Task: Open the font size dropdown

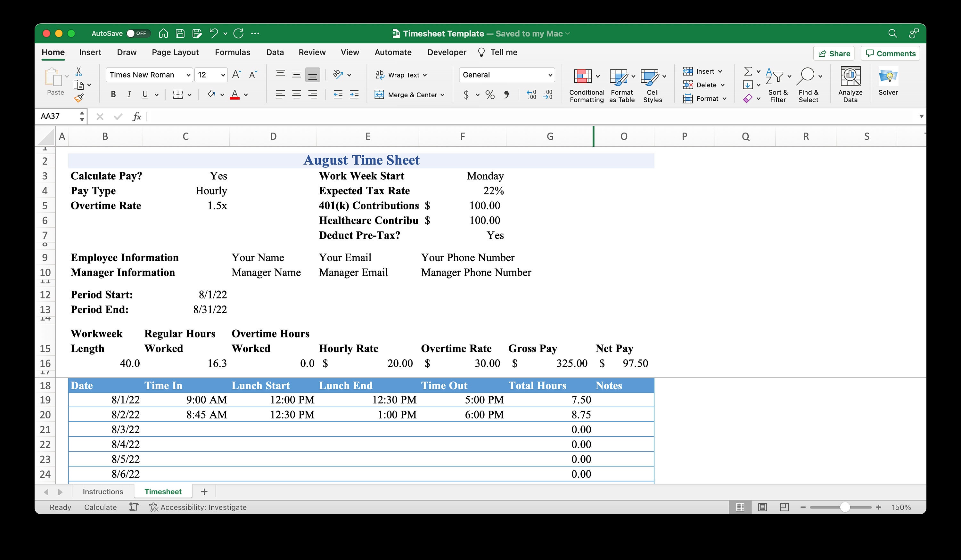Action: [210, 75]
